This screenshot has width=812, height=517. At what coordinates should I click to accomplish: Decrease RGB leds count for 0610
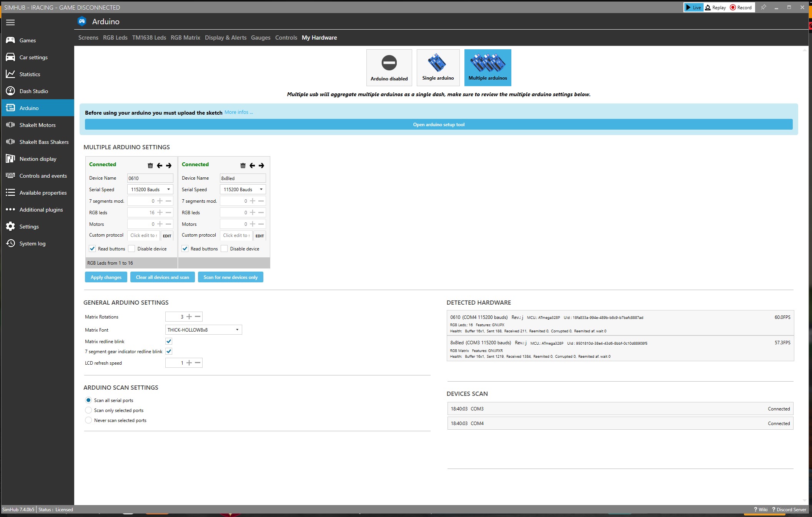pyautogui.click(x=168, y=212)
